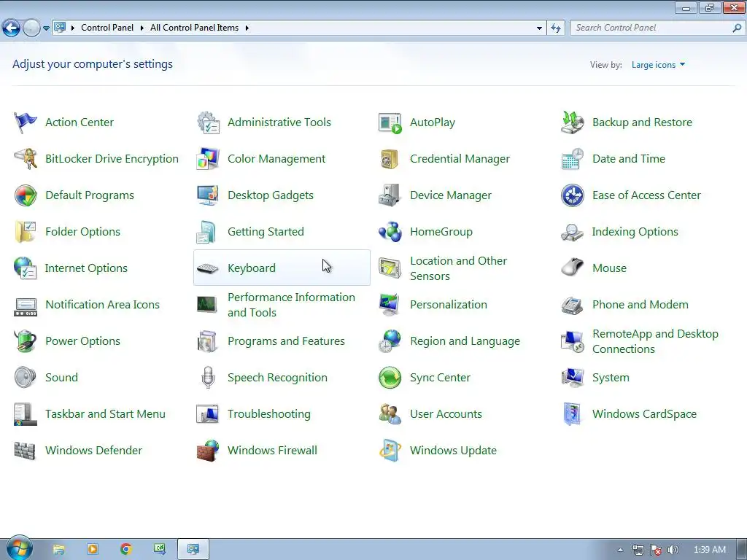Expand arrow after Control Panel breadcrumb
747x560 pixels.
[x=142, y=28]
